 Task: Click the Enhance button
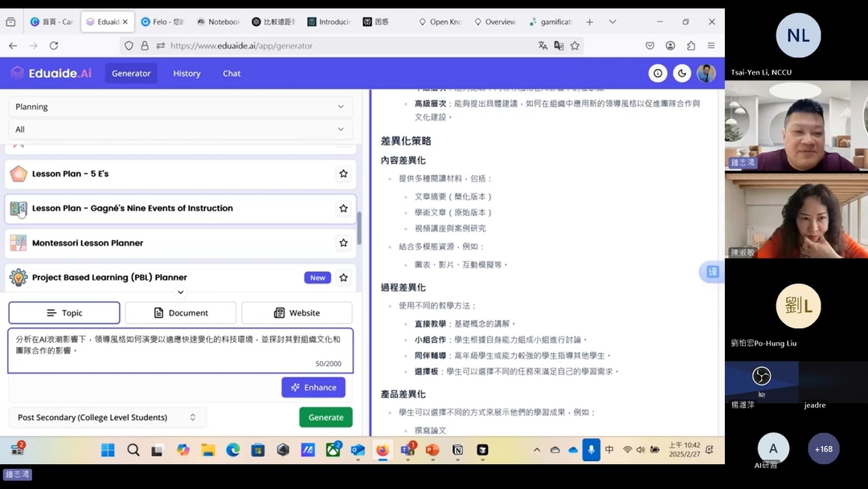313,387
